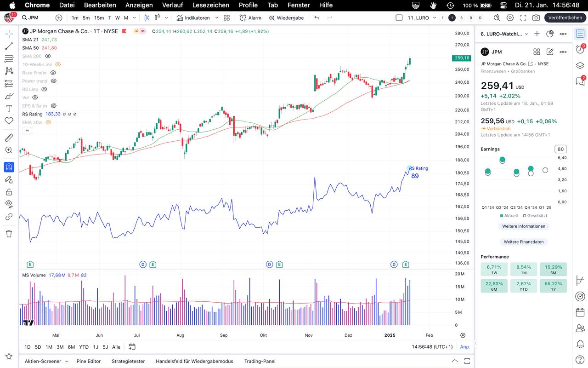The width and height of the screenshot is (588, 368).
Task: Click the trash icon to remove drawings
Action: pyautogui.click(x=9, y=234)
